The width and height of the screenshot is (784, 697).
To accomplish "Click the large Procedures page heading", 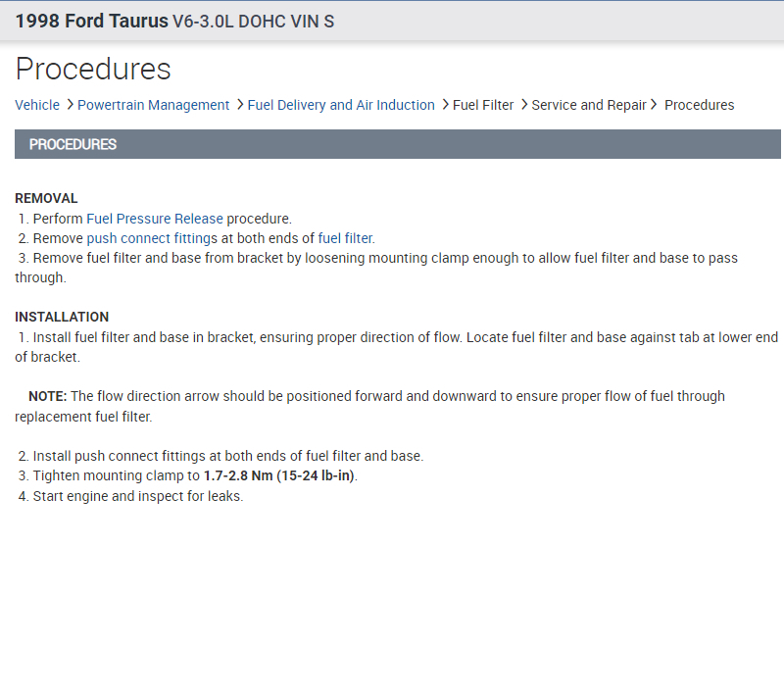I will [x=93, y=70].
